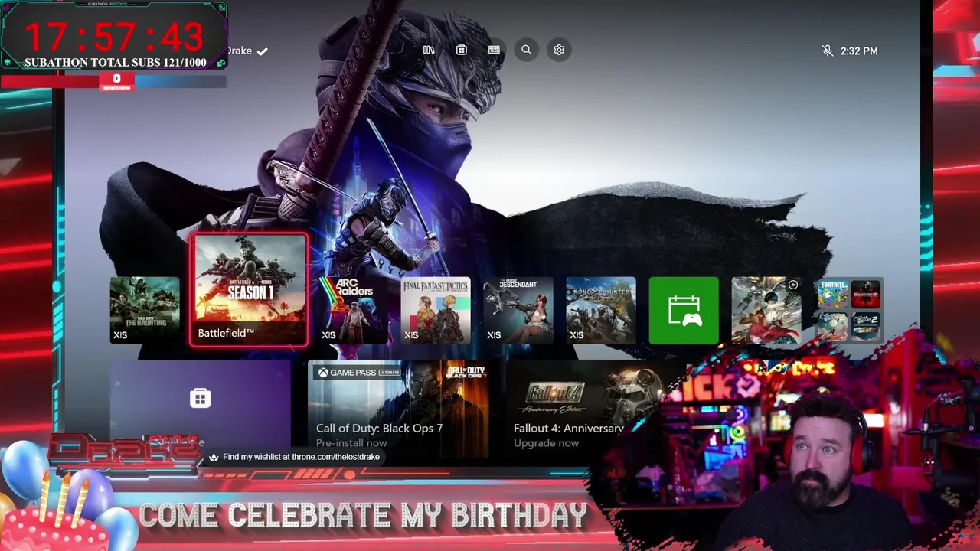Open the Final Fantasy Tactics tile
The width and height of the screenshot is (980, 551).
point(436,310)
